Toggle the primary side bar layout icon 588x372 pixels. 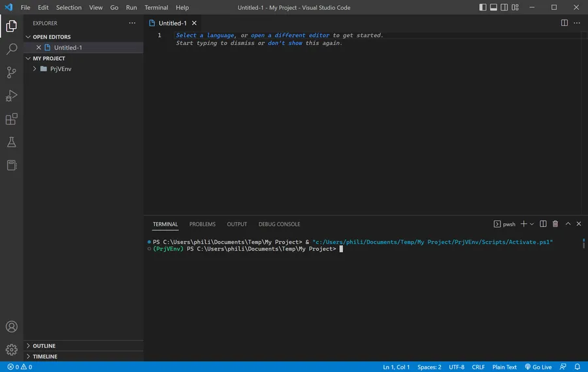pos(483,7)
